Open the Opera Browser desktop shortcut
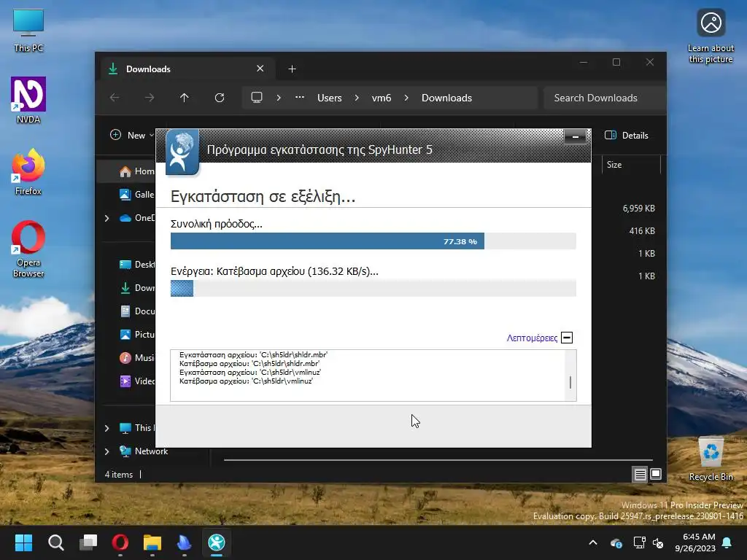 point(28,249)
